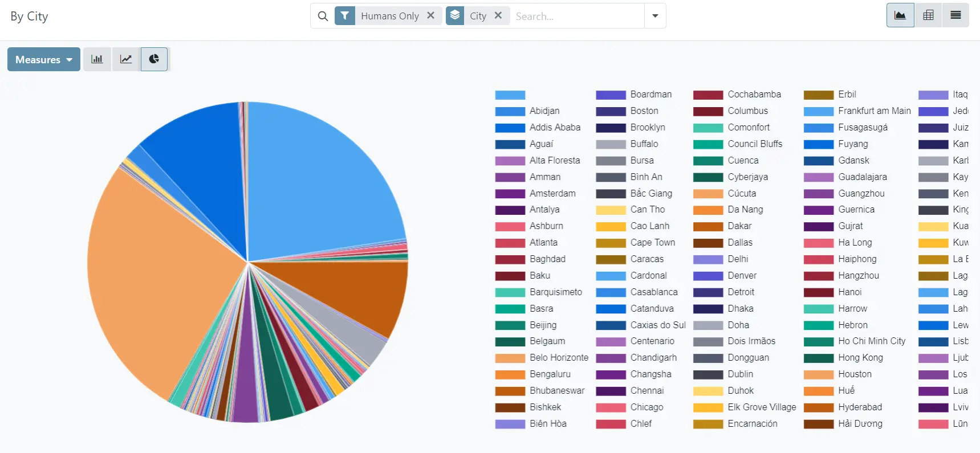Toggle Abidjan in the chart legend
The width and height of the screenshot is (980, 453).
tap(544, 111)
